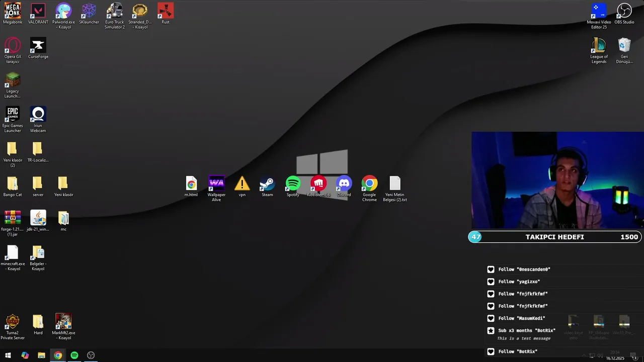Open the Megabonk desktop shortcut
Screen dimensions: 644x362
pyautogui.click(x=13, y=14)
